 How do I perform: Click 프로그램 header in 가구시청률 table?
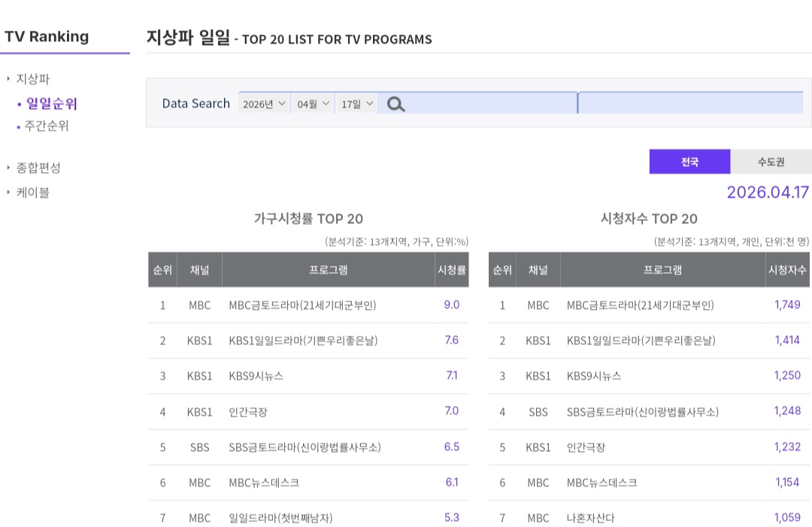click(329, 270)
